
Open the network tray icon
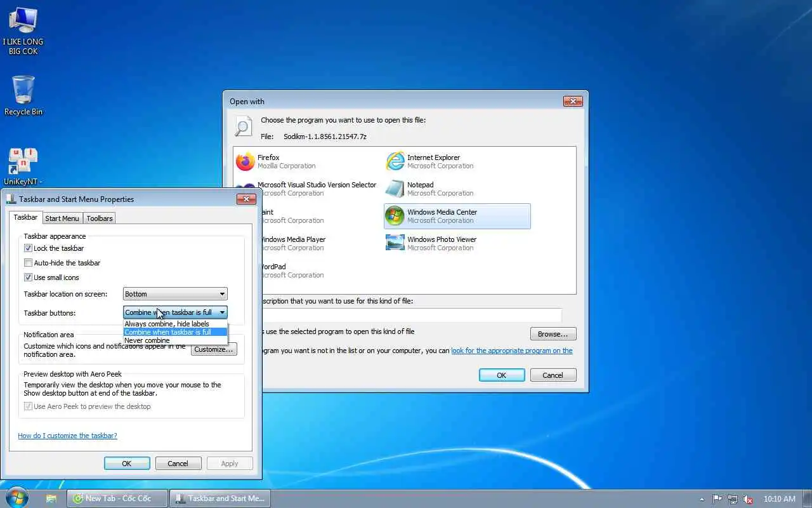[733, 499]
